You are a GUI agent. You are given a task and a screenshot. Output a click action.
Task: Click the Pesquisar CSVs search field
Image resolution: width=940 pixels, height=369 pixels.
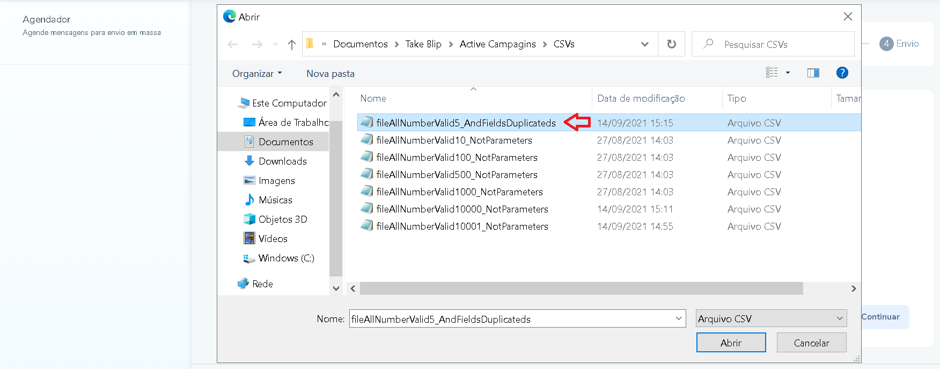coord(773,44)
